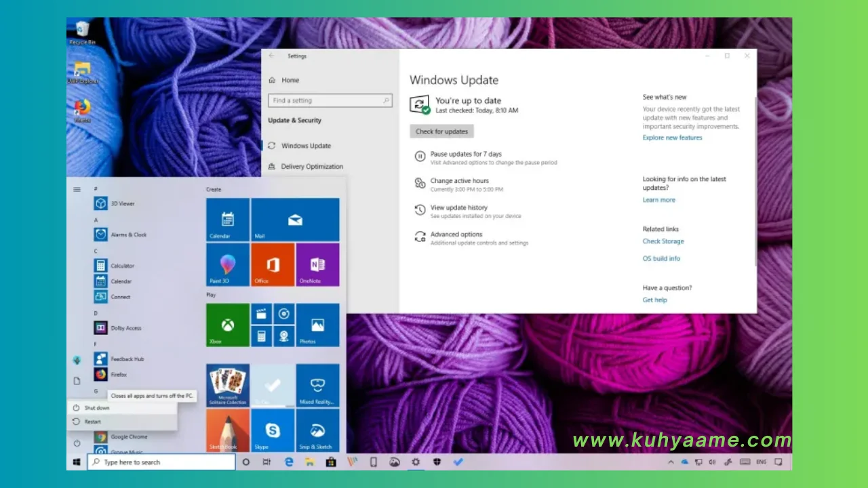Launch the Paint 3D tile
This screenshot has width=868, height=488.
point(228,264)
